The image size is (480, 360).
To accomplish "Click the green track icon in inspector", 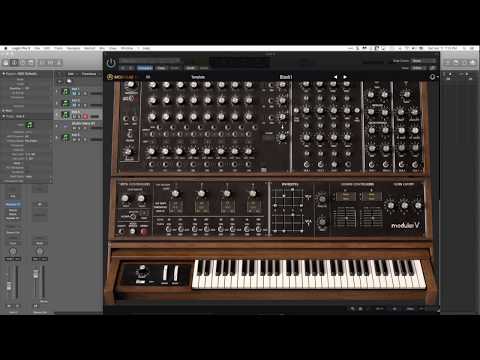I will coord(29,125).
